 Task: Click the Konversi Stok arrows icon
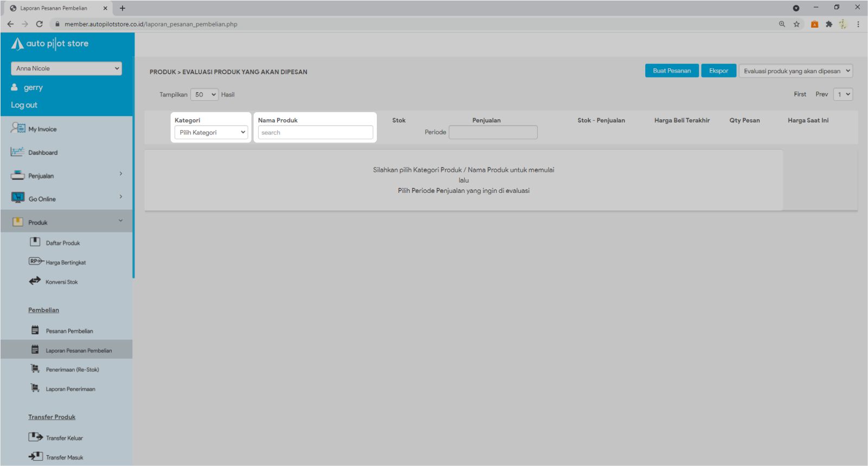(35, 281)
